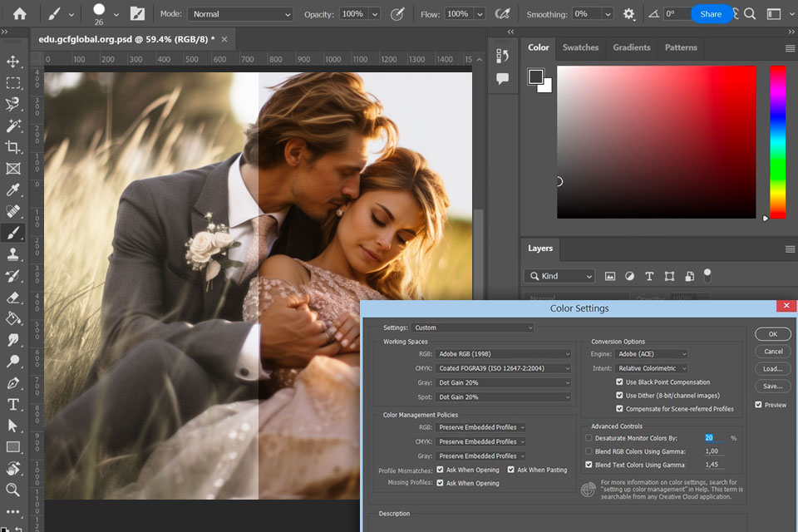This screenshot has height=532, width=798.
Task: Filter layers by pixel layer icon
Action: coord(609,276)
